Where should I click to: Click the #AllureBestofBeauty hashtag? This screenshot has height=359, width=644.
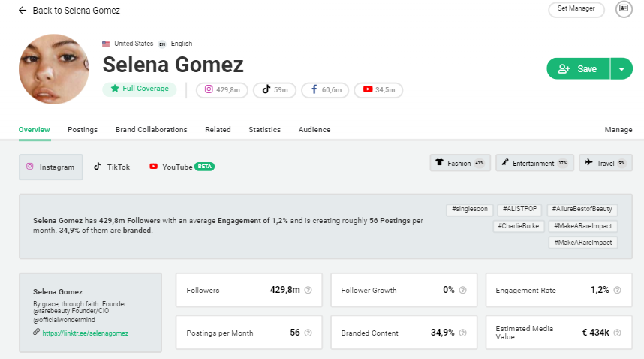pyautogui.click(x=582, y=209)
